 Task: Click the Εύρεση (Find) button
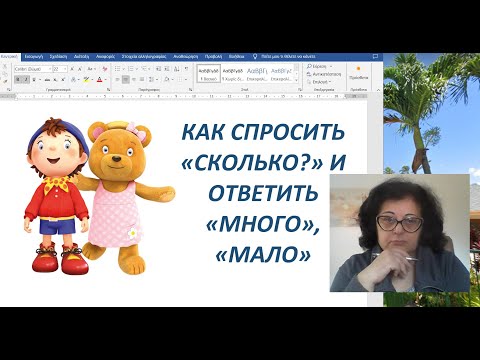319,66
